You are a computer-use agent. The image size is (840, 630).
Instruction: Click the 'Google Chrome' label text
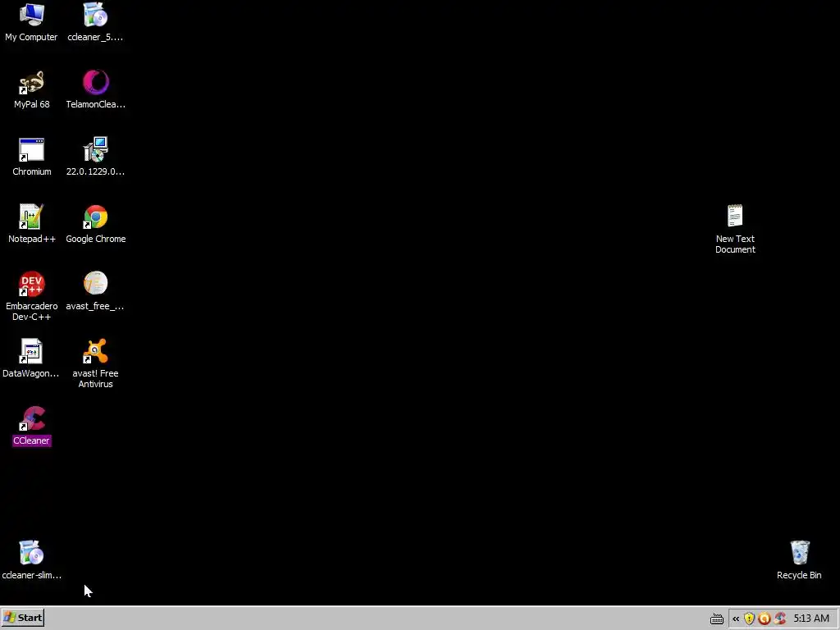pos(95,239)
